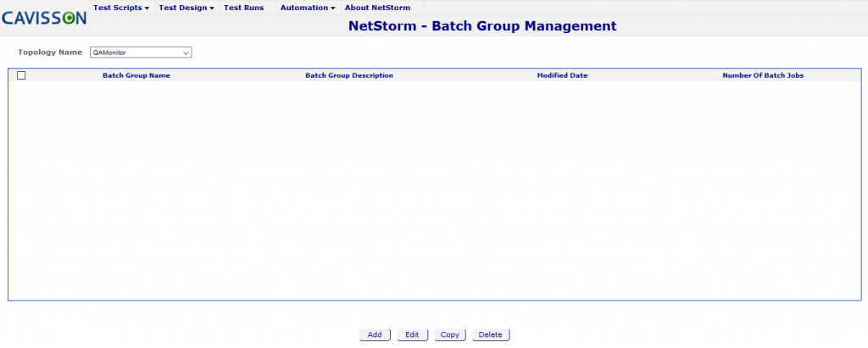Open the Test Design menu
868x348 pixels.
pos(186,8)
